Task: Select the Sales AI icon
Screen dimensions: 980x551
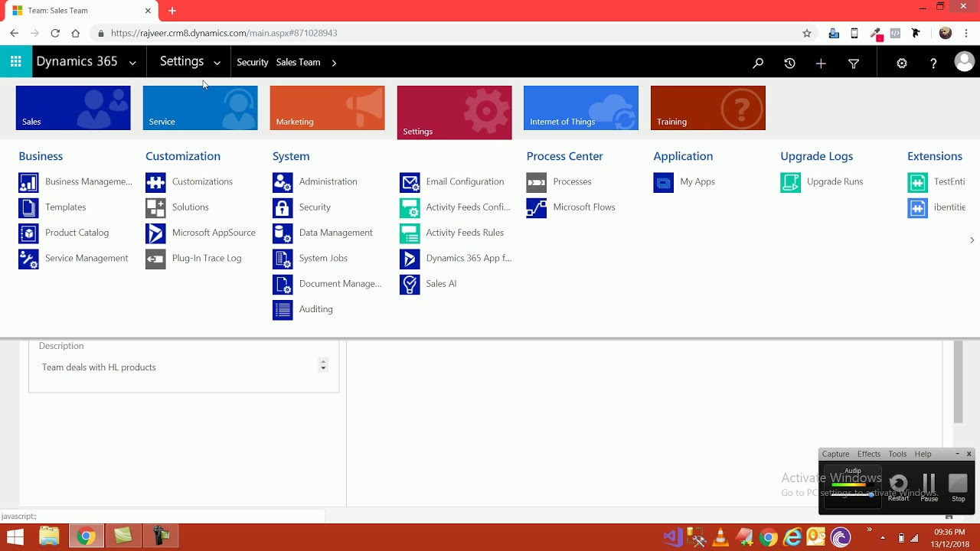Action: point(410,284)
